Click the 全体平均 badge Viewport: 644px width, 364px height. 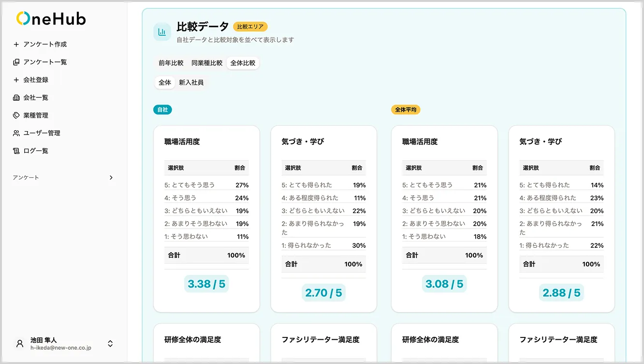point(406,109)
